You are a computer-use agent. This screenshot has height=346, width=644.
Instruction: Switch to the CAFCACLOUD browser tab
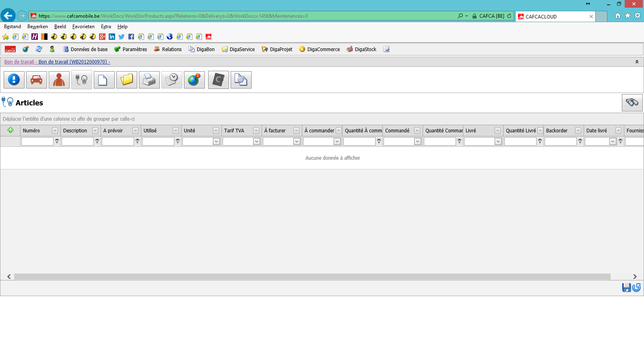click(x=555, y=16)
